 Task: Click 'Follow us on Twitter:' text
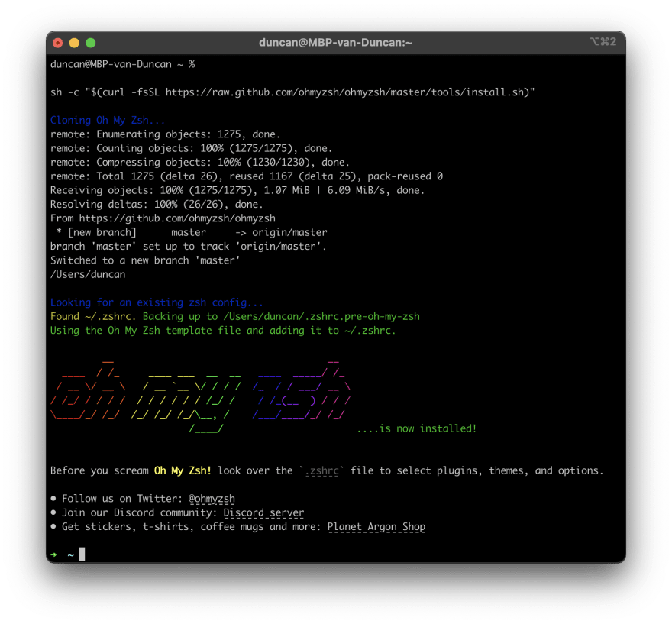point(122,499)
